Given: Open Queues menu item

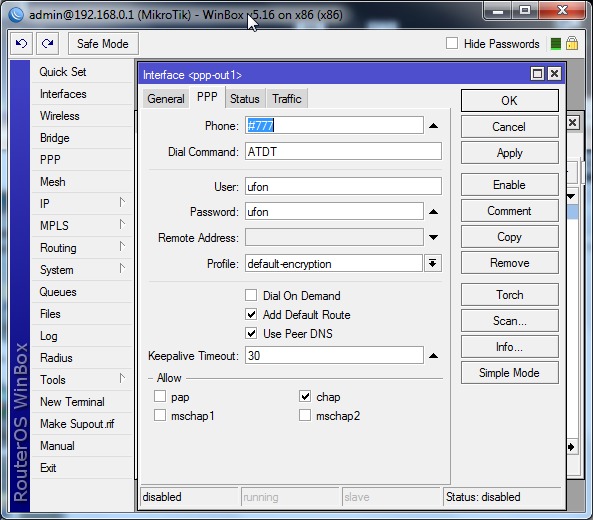Looking at the screenshot, I should pyautogui.click(x=81, y=292).
